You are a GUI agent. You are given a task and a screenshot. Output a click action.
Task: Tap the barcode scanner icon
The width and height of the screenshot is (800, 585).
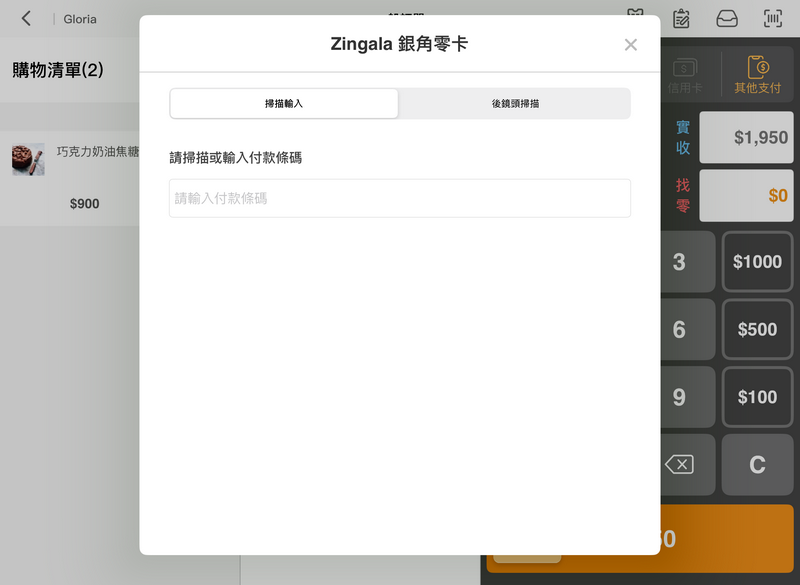tap(773, 18)
